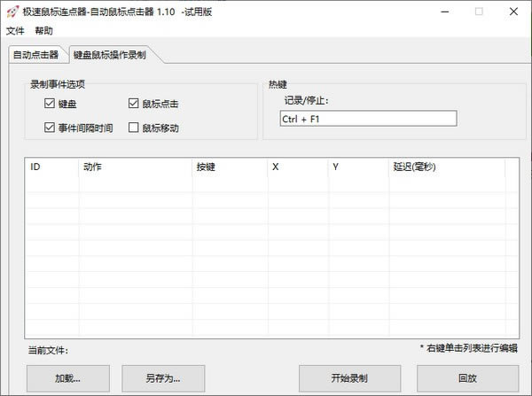The image size is (532, 396).
Task: Disable the 事件间隔时间 checkbox
Action: click(x=50, y=128)
